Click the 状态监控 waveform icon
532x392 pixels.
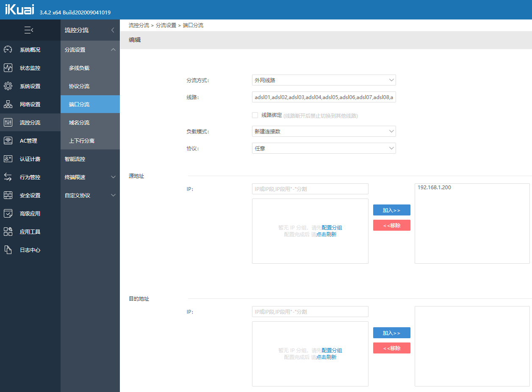click(8, 68)
